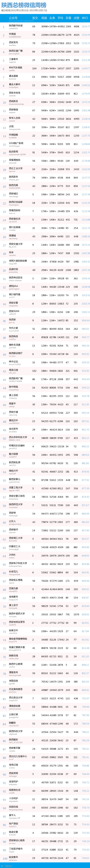Screen dimensions: 90x868
Task: Click the 暴走大事件 account name
Action: [x=14, y=84]
